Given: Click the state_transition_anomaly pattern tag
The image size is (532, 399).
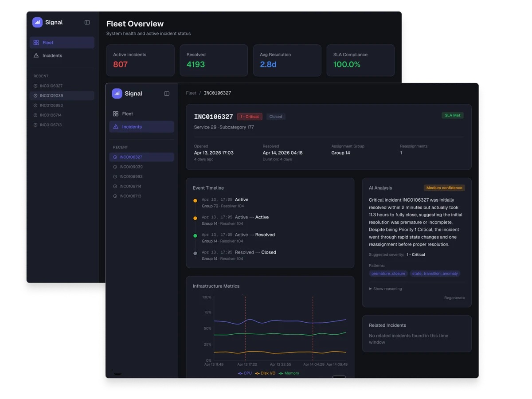Looking at the screenshot, I should pyautogui.click(x=435, y=274).
